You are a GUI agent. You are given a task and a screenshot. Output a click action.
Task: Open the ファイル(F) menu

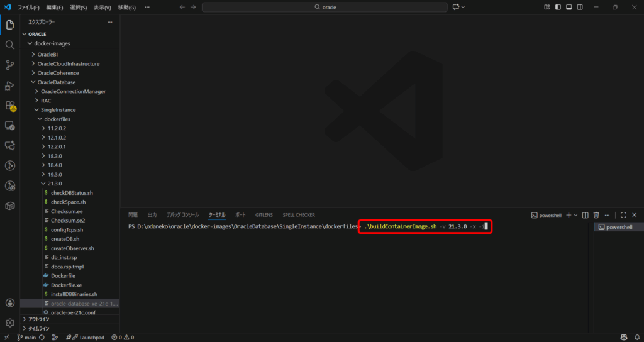click(x=28, y=8)
